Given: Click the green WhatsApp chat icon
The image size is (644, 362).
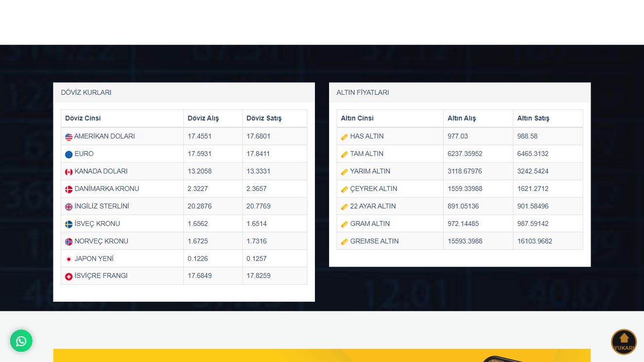Looking at the screenshot, I should [21, 341].
